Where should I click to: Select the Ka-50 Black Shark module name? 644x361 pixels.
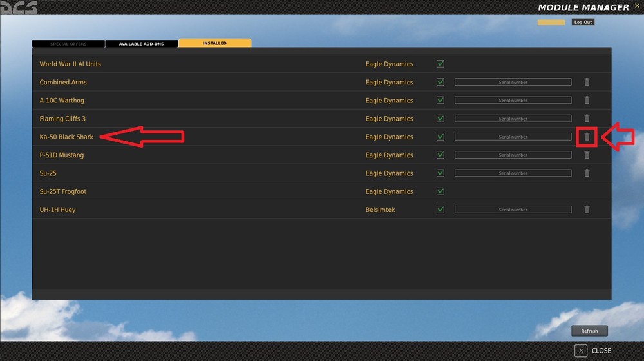click(66, 137)
